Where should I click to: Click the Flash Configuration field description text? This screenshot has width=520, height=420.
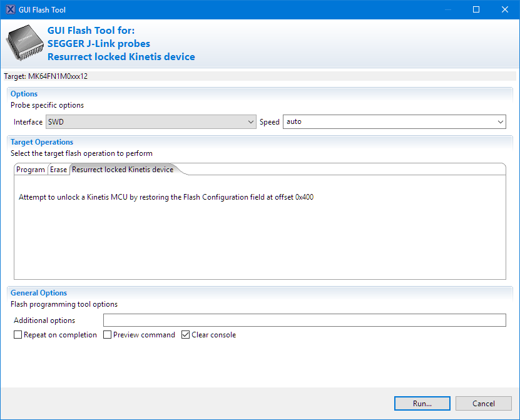166,197
